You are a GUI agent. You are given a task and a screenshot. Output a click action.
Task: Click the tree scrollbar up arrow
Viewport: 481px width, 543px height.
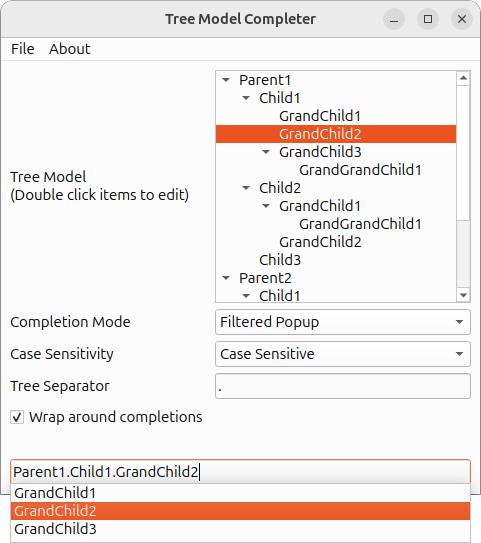click(x=463, y=78)
